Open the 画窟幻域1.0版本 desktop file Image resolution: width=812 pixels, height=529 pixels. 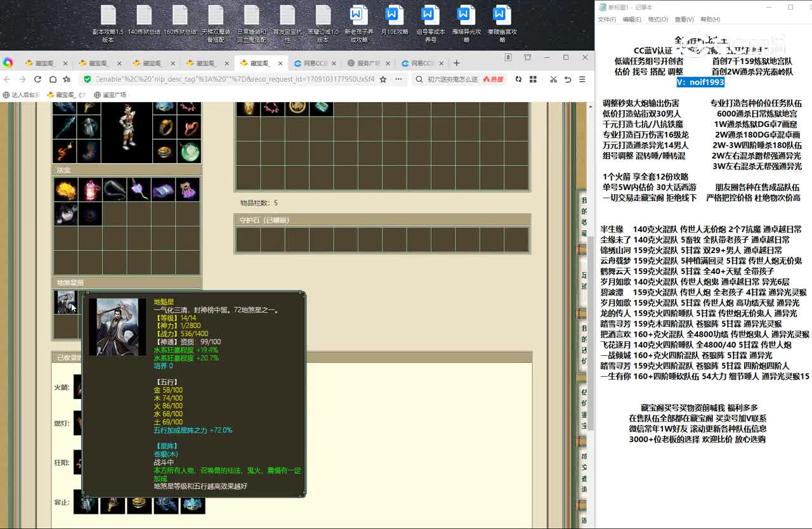click(323, 23)
